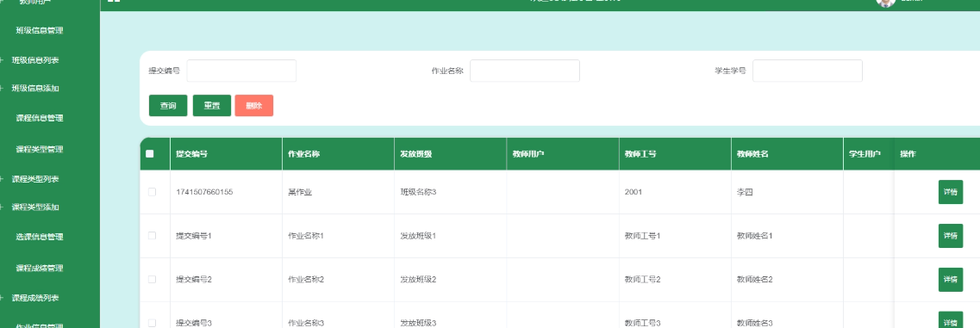The height and width of the screenshot is (328, 980).
Task: Click the 教师姓名 column header
Action: [x=752, y=154]
